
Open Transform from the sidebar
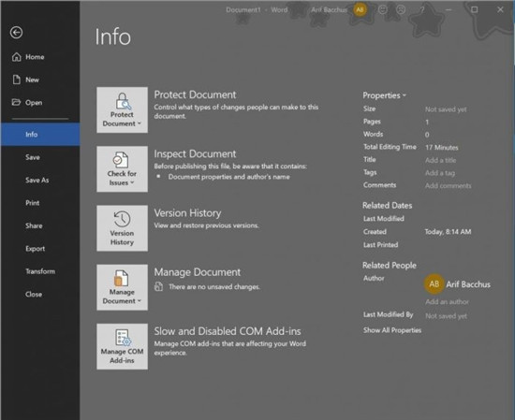[40, 271]
